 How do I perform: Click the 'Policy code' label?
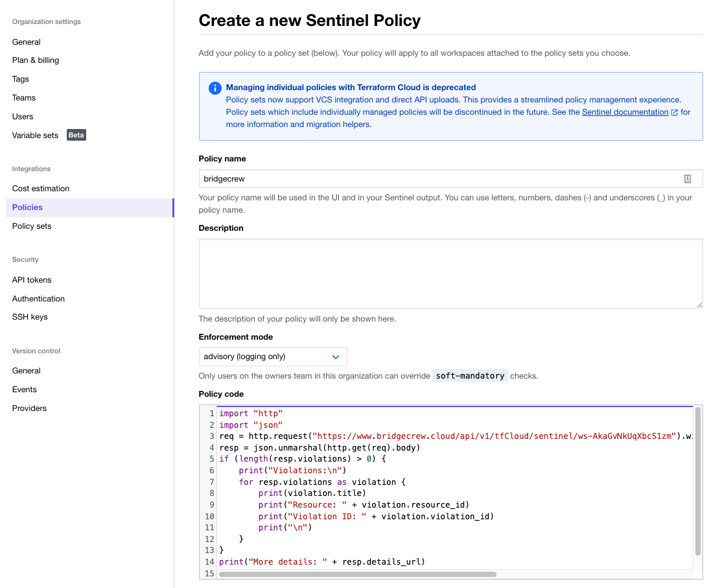point(221,394)
